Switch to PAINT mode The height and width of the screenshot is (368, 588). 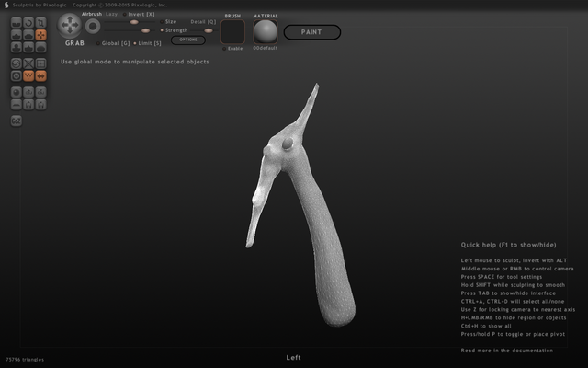(312, 32)
